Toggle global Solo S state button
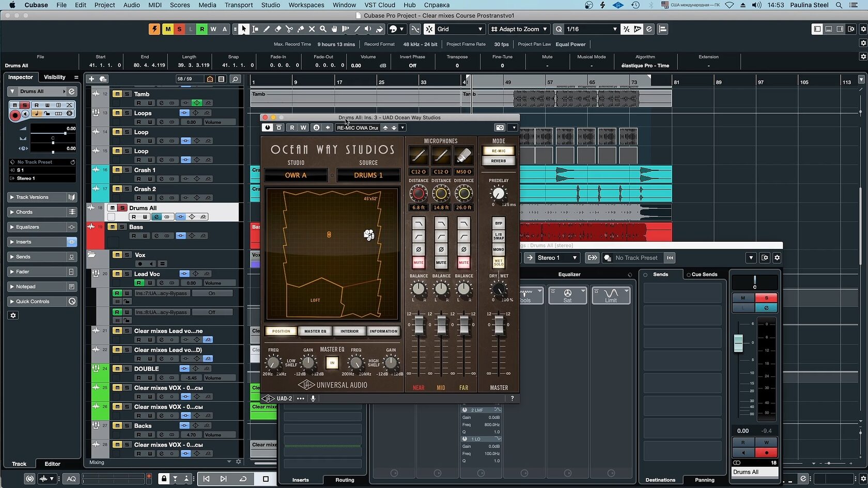 [x=179, y=29]
